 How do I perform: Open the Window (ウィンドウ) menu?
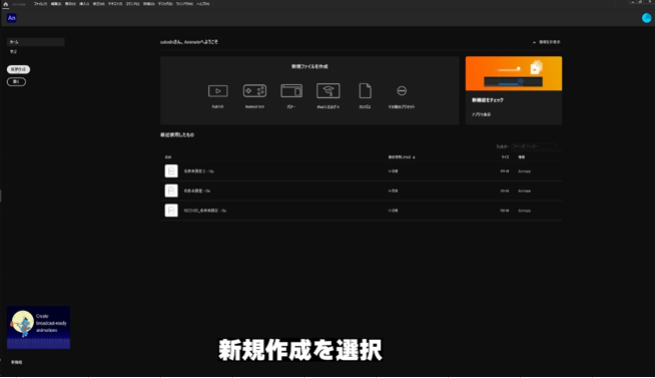(x=184, y=4)
